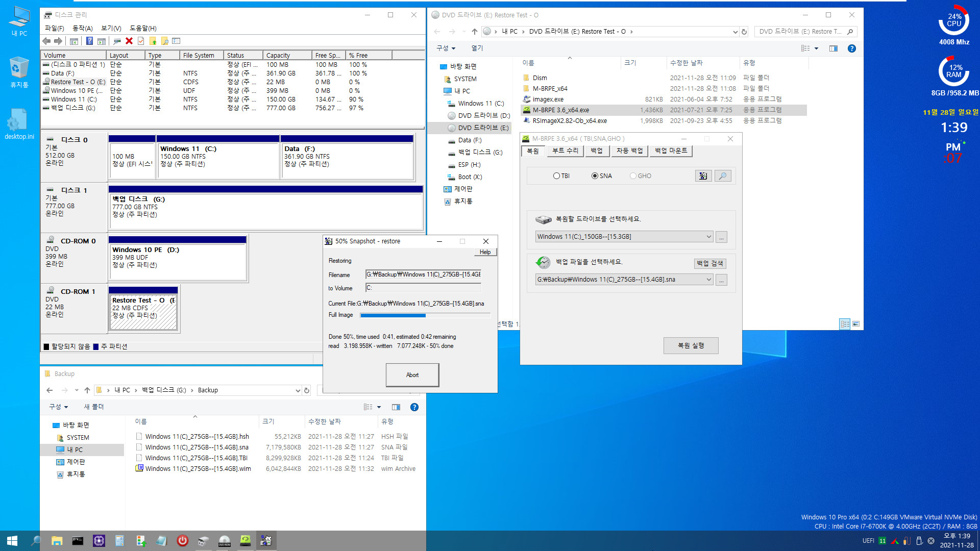Switch to the 백업 tab in M-BRPE
Screen dimensions: 980x551
coord(597,151)
